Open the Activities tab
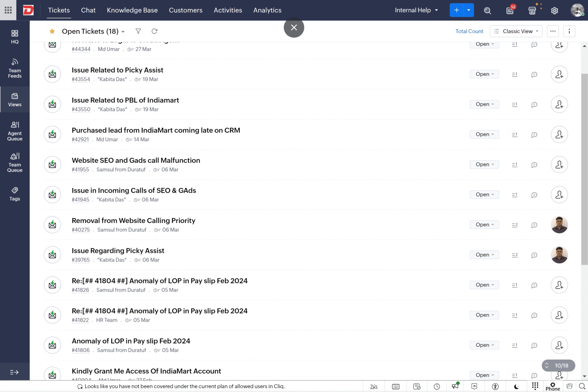 point(228,10)
